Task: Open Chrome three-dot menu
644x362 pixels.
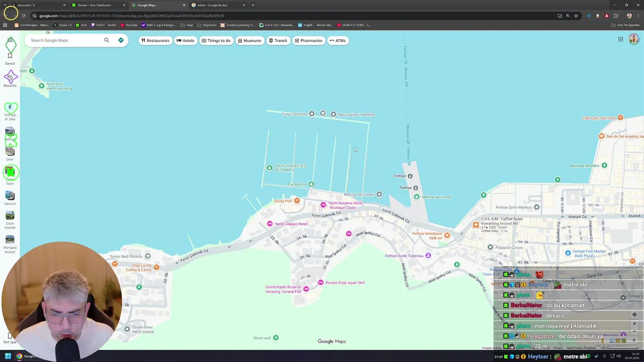Action: pyautogui.click(x=637, y=16)
